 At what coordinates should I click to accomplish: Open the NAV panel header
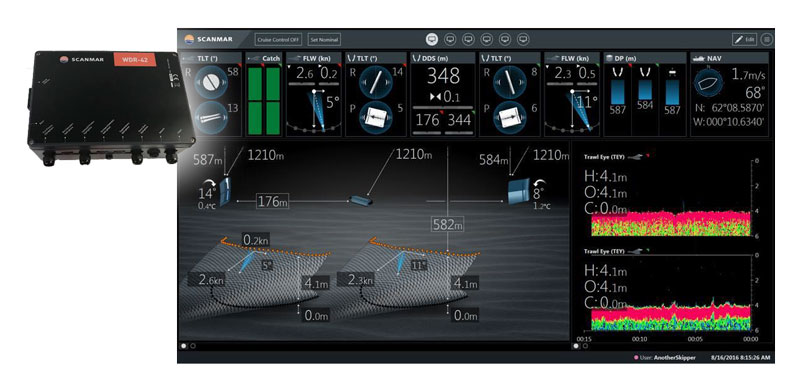point(730,58)
